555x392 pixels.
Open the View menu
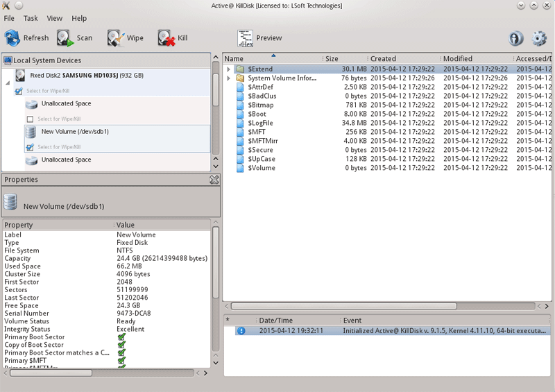[55, 18]
